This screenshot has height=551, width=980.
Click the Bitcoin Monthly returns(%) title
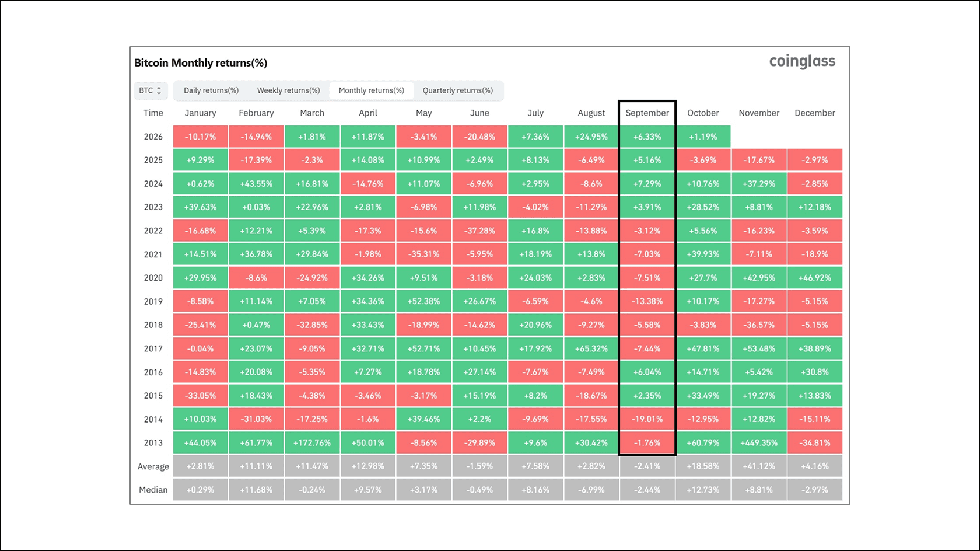(201, 63)
